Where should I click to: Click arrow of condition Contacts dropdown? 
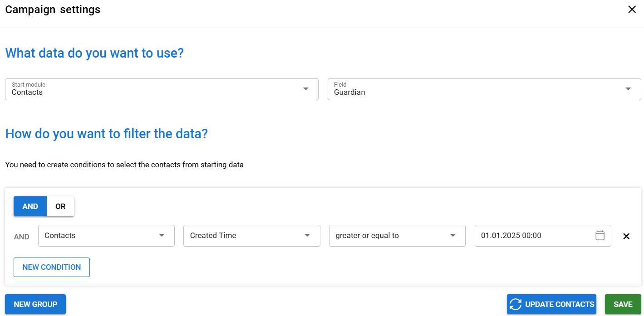tap(162, 235)
